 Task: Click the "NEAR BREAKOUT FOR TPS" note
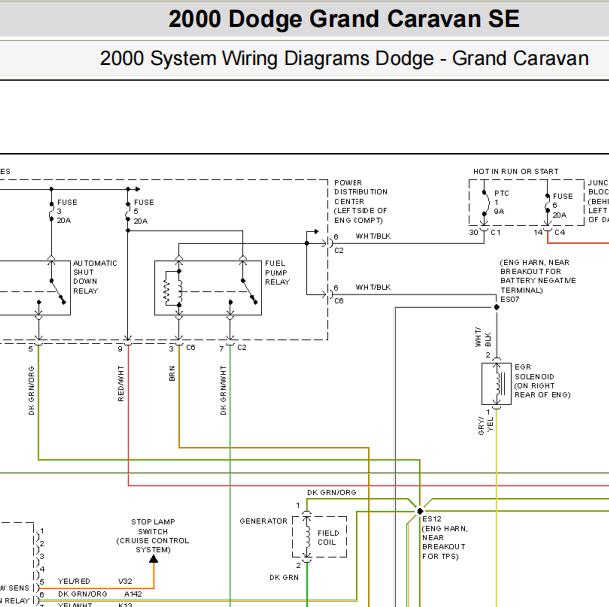pyautogui.click(x=444, y=547)
